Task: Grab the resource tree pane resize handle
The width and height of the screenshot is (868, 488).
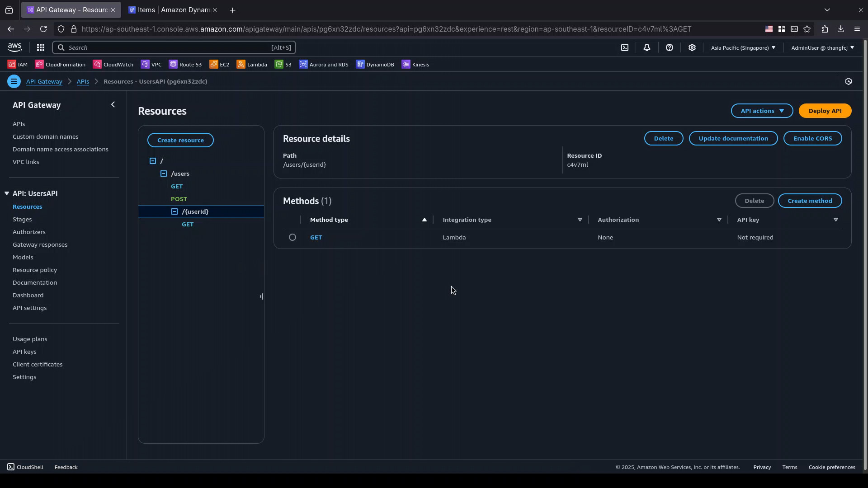Action: click(261, 296)
